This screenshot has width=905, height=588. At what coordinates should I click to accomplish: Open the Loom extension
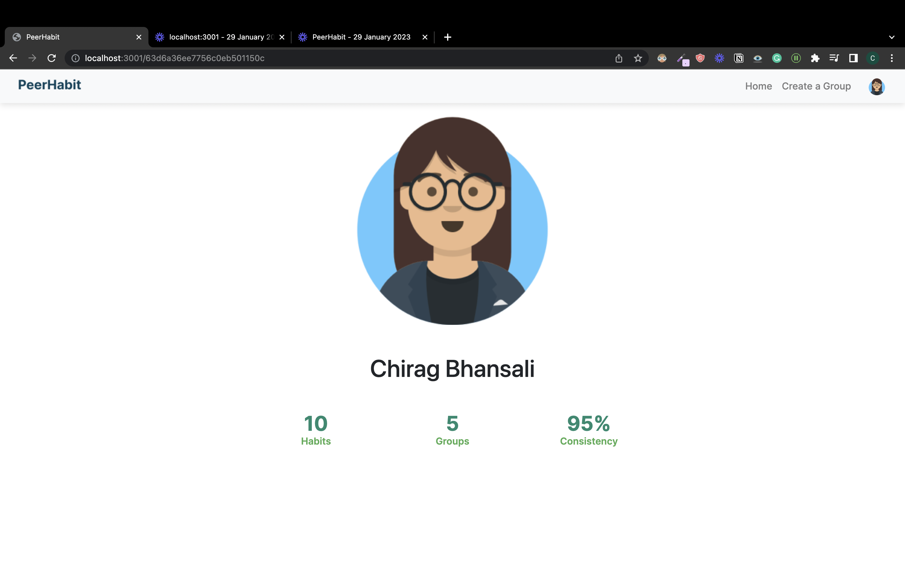click(719, 58)
